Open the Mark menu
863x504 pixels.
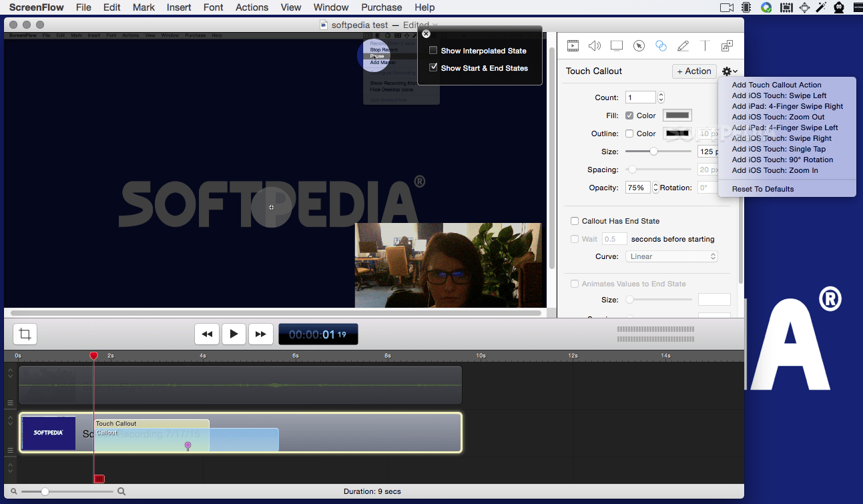coord(143,7)
